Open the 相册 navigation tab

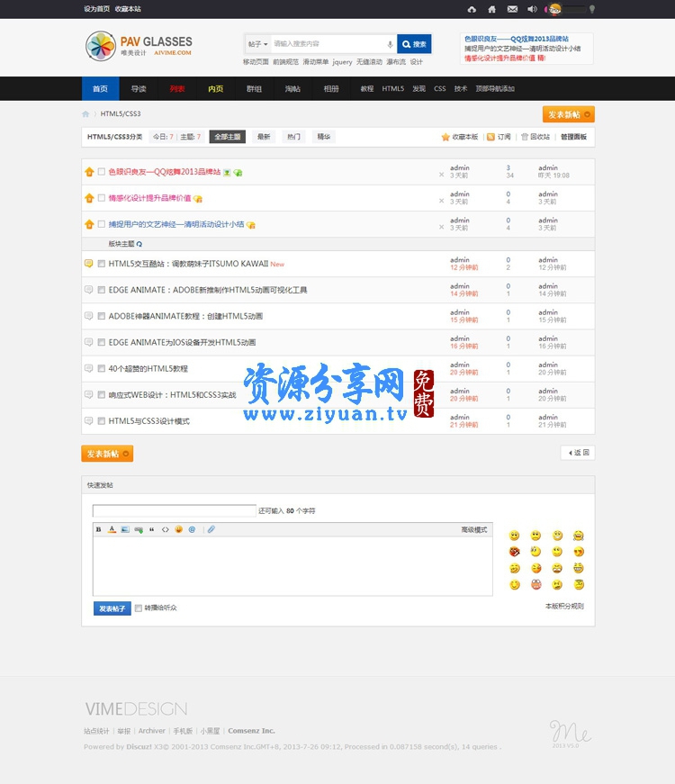point(331,88)
